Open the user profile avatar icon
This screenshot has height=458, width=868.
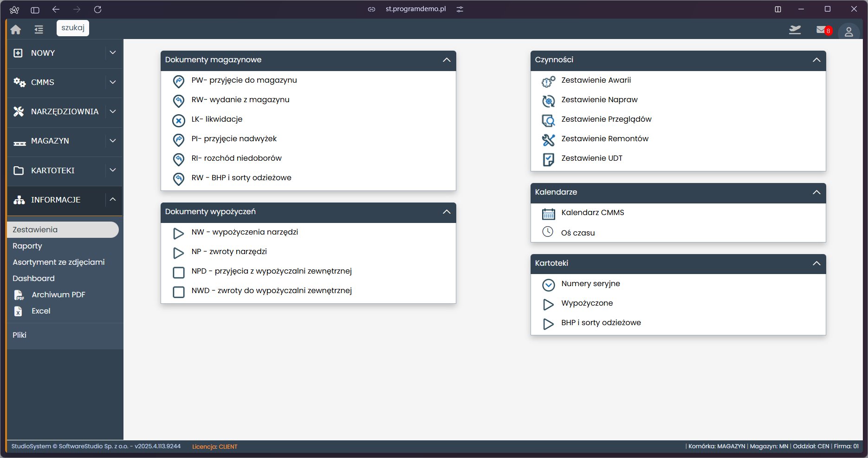point(849,32)
